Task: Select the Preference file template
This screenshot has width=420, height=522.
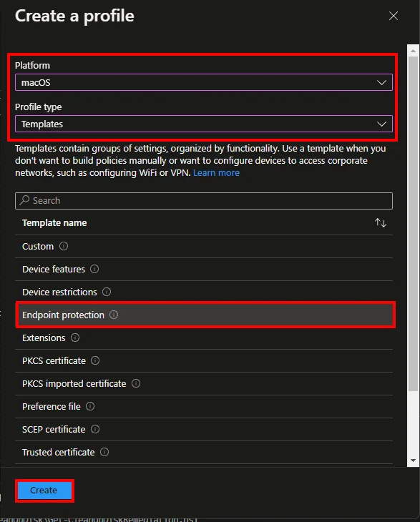Action: point(203,406)
